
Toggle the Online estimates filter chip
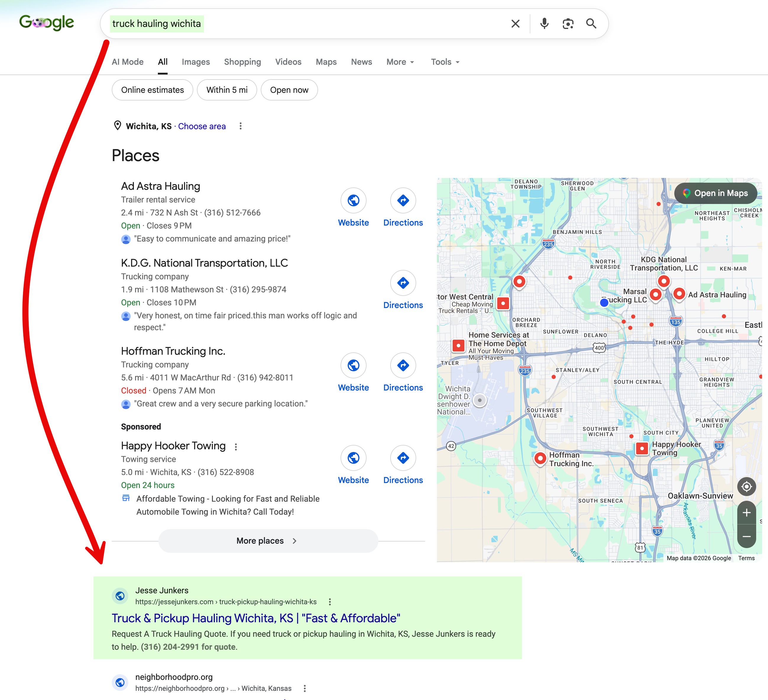152,90
